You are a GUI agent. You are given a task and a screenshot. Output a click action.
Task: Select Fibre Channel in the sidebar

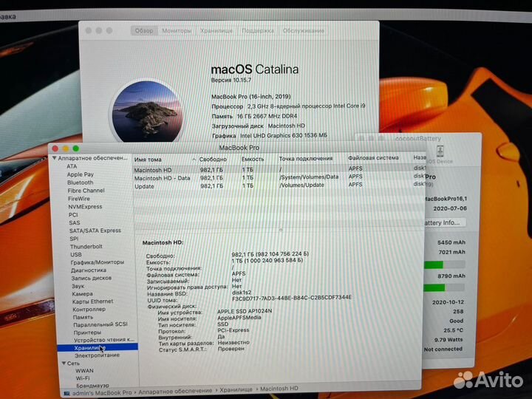click(x=86, y=191)
